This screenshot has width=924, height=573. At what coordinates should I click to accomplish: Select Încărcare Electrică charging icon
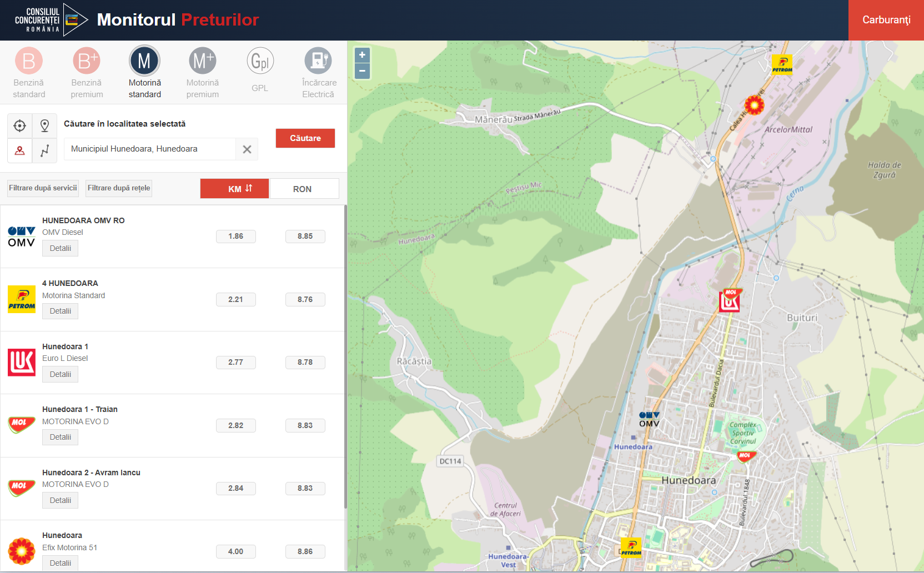[318, 61]
